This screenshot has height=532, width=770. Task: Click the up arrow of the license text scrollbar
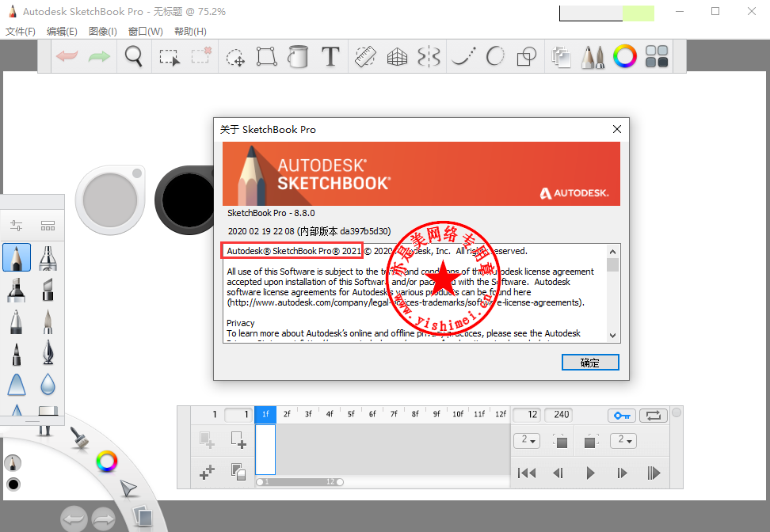click(612, 252)
